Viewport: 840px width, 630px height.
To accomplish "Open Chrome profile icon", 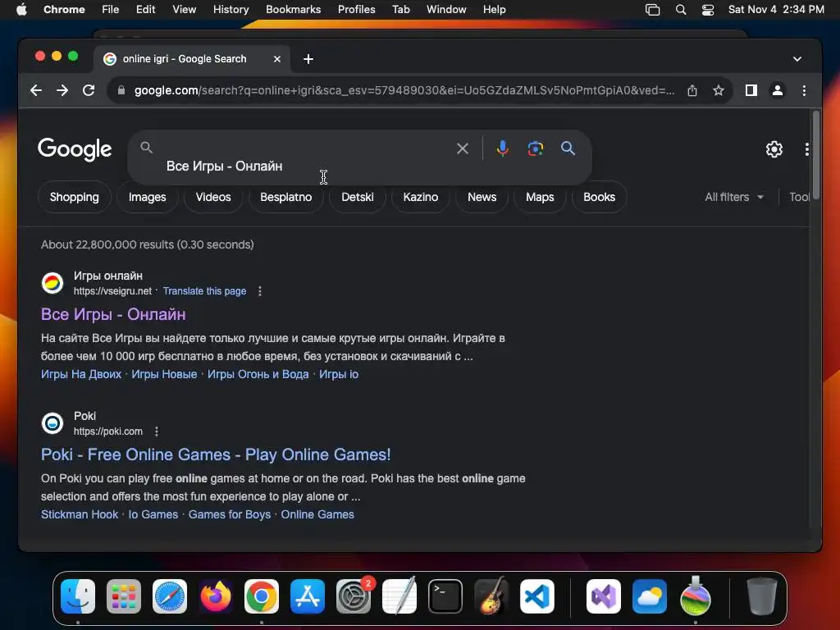I will pyautogui.click(x=778, y=90).
